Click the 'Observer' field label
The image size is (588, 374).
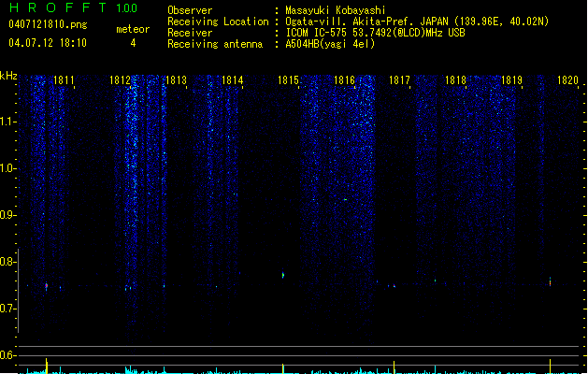(190, 10)
